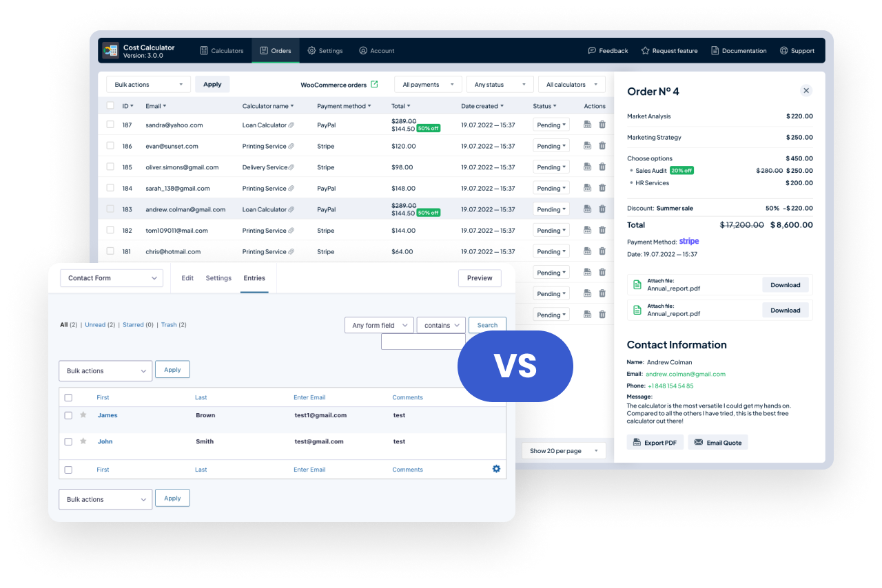Click the PDF export icon for order 186

tap(587, 146)
